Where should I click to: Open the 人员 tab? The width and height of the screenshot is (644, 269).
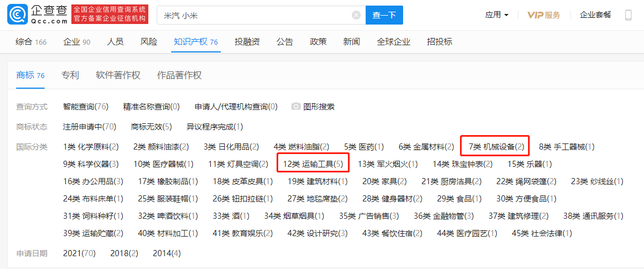tap(115, 41)
